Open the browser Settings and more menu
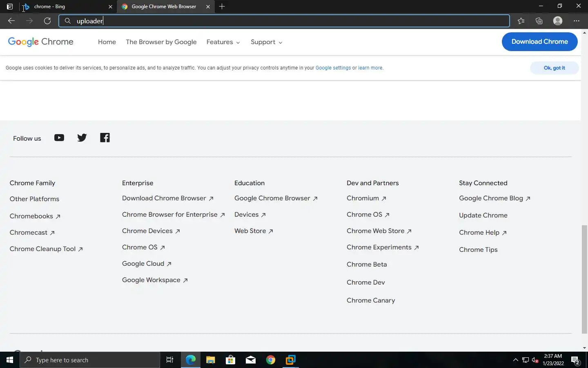The width and height of the screenshot is (588, 368). 577,21
